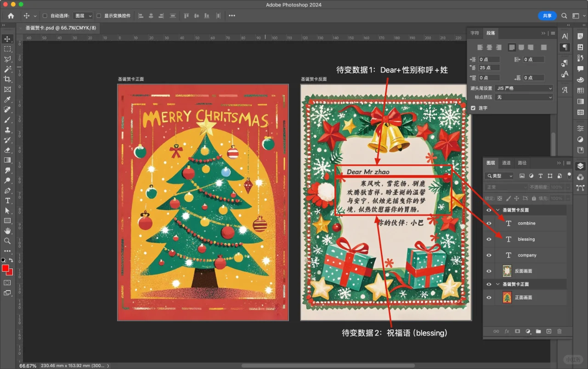This screenshot has height=369, width=588.
Task: Select the combine layer name
Action: click(x=526, y=224)
